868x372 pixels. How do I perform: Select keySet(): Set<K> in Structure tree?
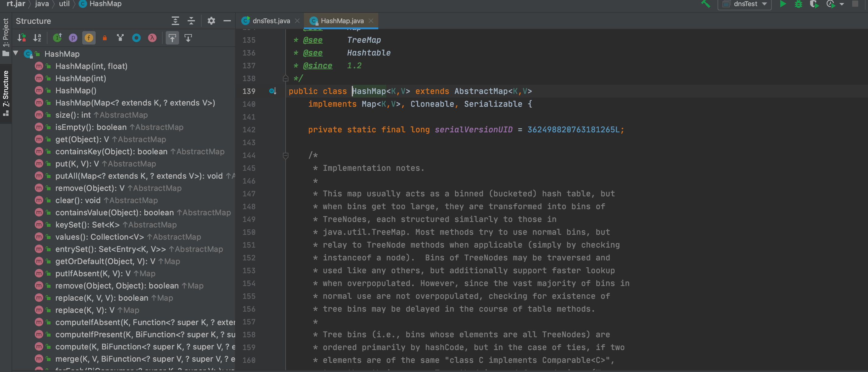click(x=116, y=225)
